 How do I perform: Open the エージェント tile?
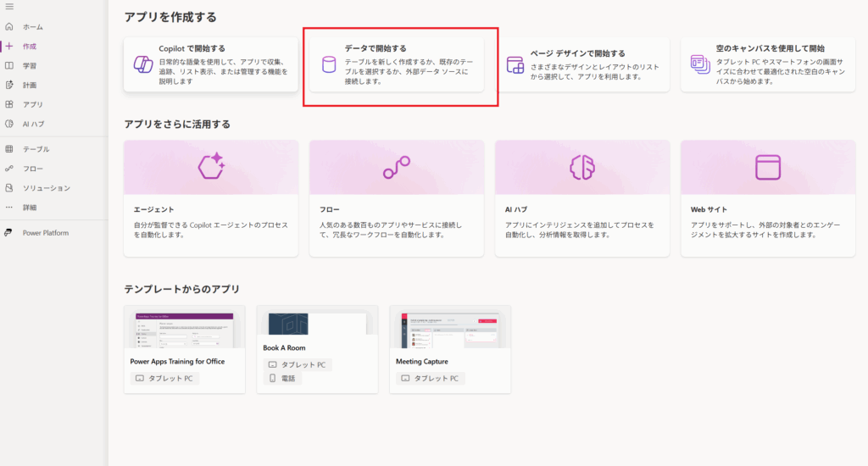[x=211, y=198]
